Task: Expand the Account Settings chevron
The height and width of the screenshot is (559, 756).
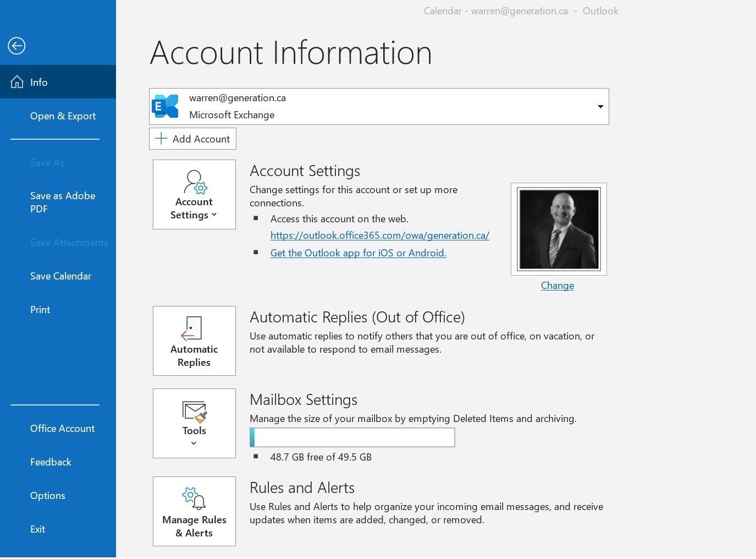Action: tap(214, 215)
